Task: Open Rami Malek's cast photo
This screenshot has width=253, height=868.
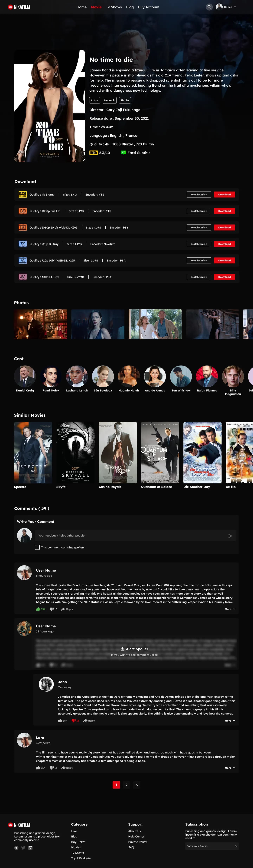Action: [51, 376]
